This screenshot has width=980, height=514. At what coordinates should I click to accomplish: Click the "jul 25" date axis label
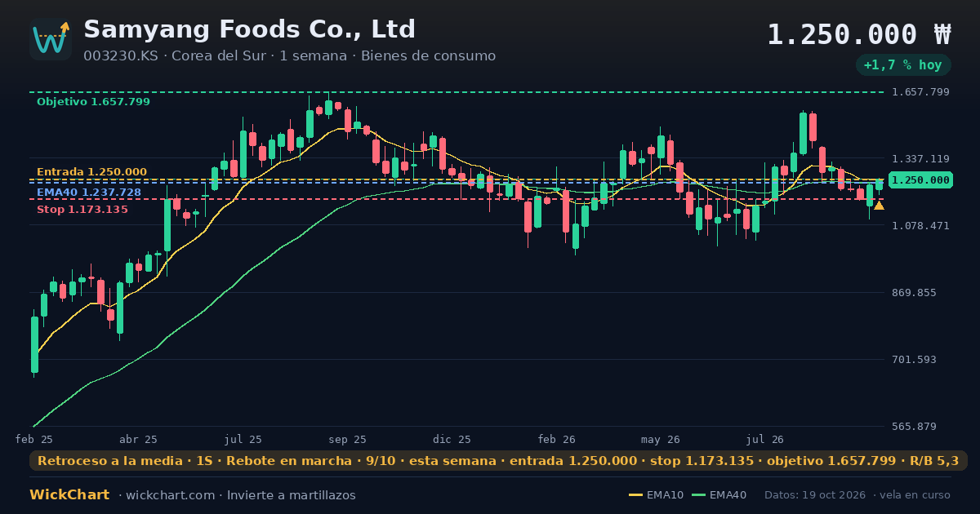(243, 440)
